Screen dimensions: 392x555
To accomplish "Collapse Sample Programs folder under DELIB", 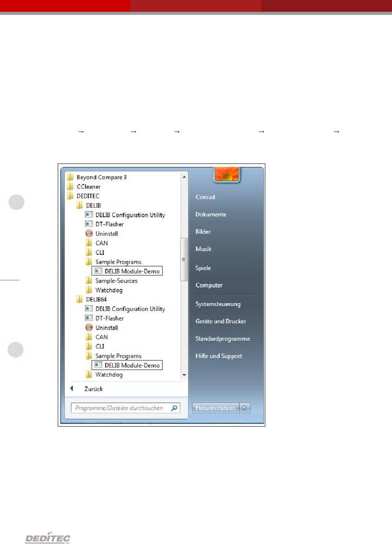I will click(x=113, y=262).
